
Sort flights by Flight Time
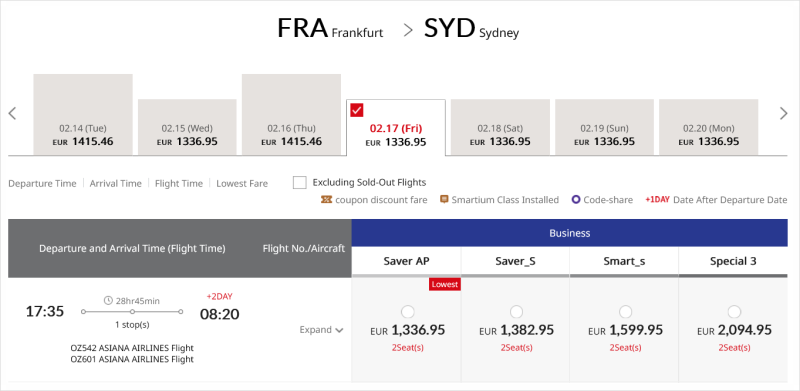179,183
